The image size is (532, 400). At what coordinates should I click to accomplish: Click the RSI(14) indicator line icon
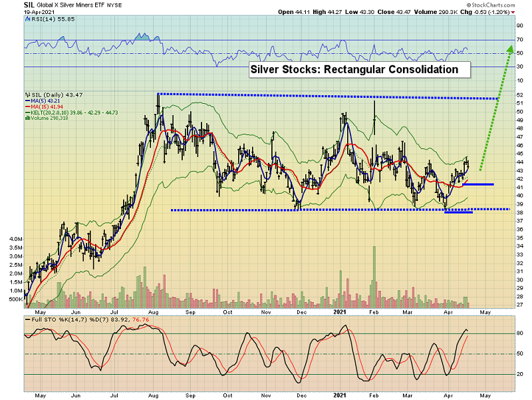26,20
